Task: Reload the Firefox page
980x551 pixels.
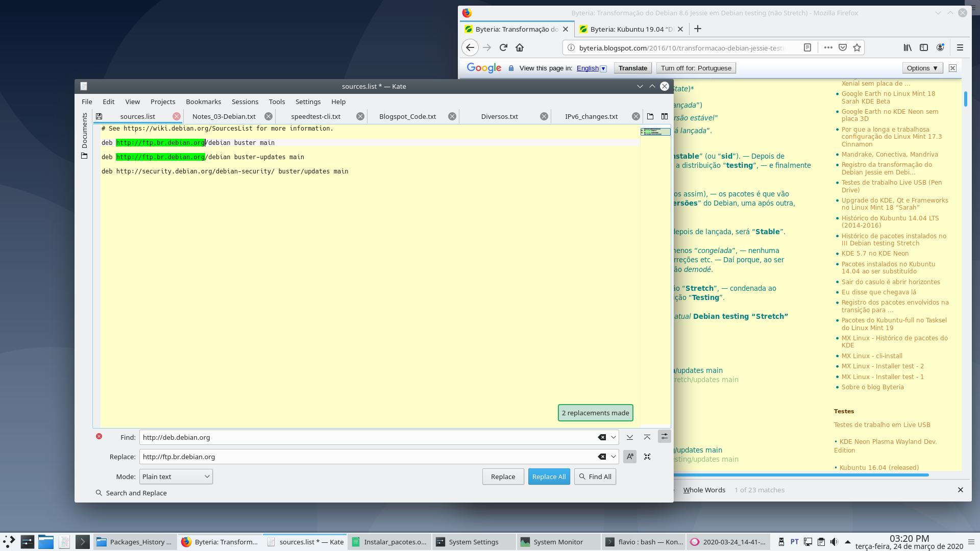Action: coord(503,47)
